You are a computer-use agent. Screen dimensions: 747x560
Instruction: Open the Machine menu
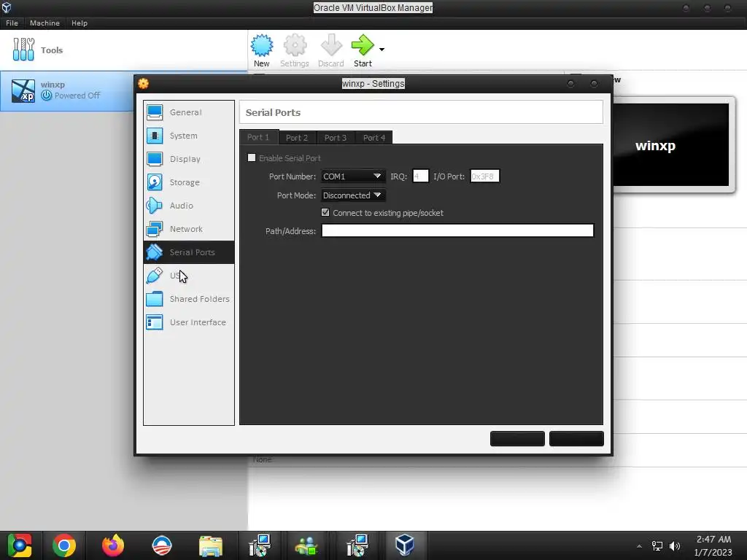(x=44, y=23)
